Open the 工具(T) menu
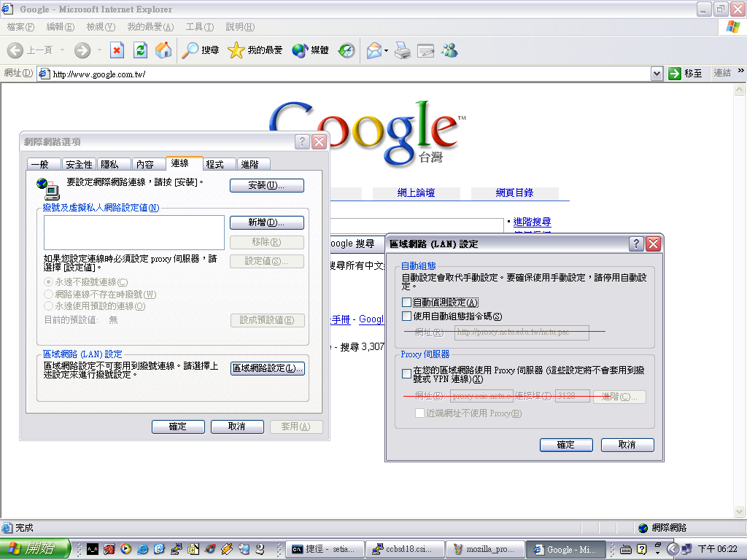 click(x=199, y=27)
